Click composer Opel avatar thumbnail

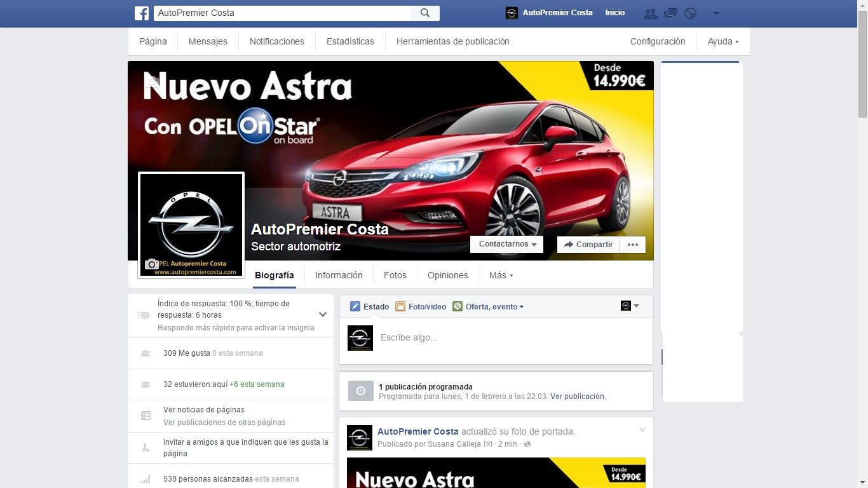tap(360, 337)
